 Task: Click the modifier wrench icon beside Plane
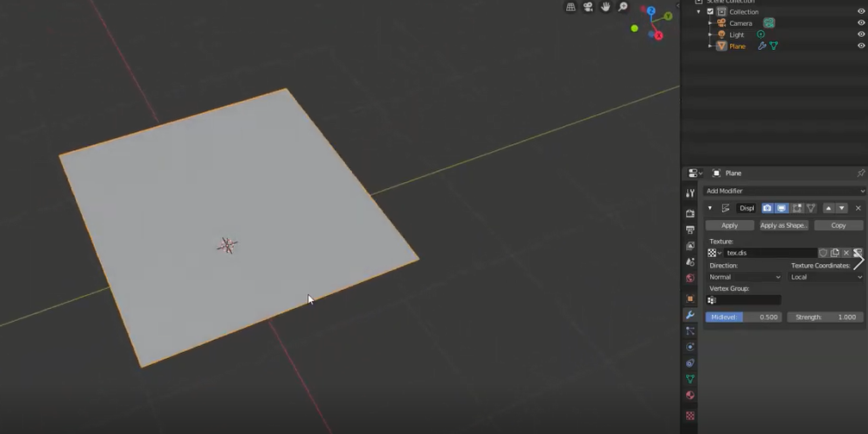[762, 46]
